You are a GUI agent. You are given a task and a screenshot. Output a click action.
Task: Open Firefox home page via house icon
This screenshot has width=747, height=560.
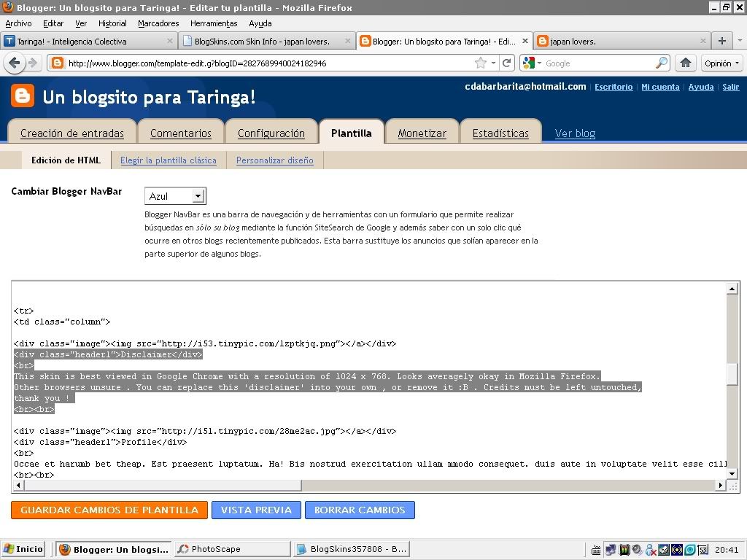[x=686, y=63]
